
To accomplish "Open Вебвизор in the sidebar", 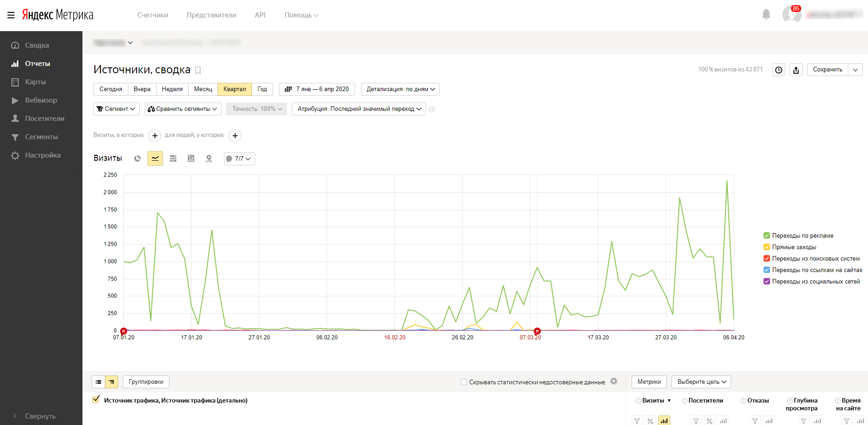I will click(41, 100).
